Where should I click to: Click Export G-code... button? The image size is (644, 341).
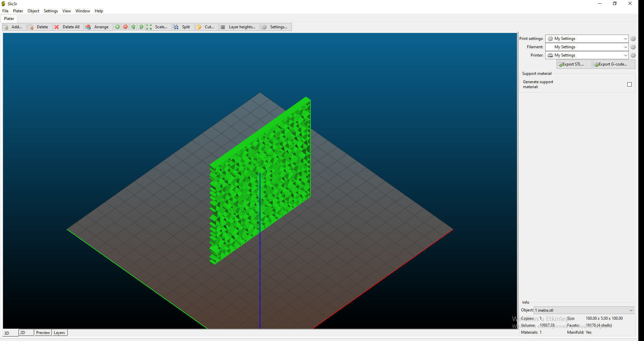point(614,64)
